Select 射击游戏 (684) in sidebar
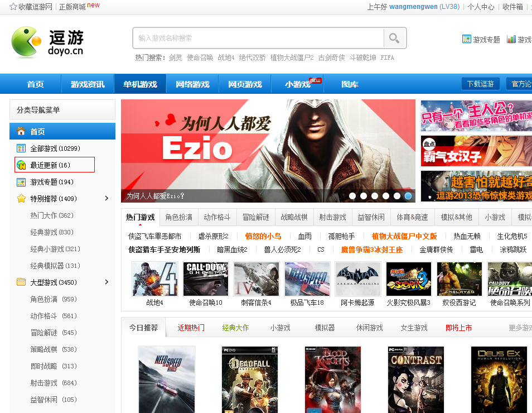The height and width of the screenshot is (413, 532). click(x=54, y=383)
